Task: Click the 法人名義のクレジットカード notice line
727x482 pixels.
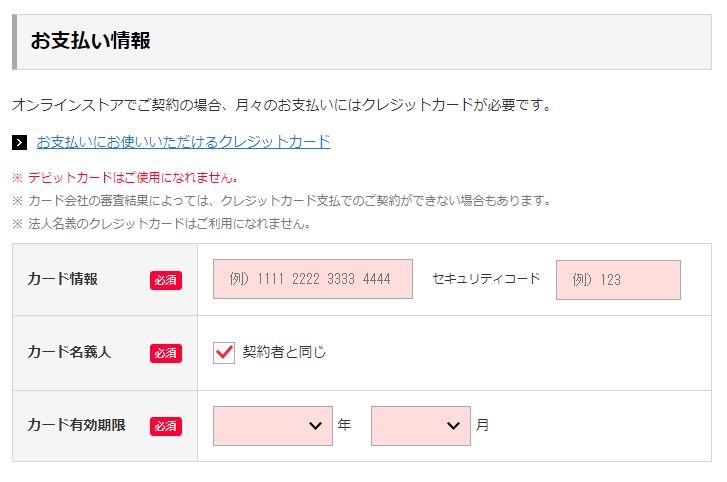Action: coord(161,224)
